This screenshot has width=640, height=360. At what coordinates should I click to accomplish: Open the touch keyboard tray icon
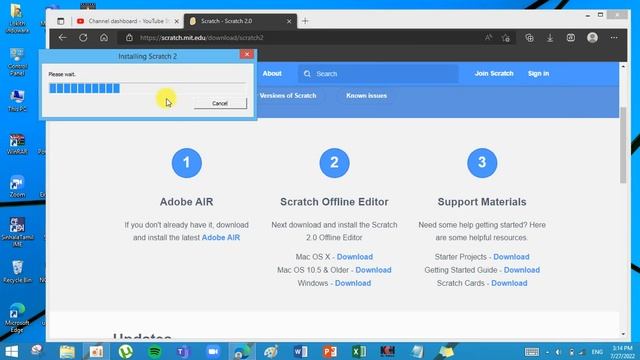pyautogui.click(x=531, y=352)
